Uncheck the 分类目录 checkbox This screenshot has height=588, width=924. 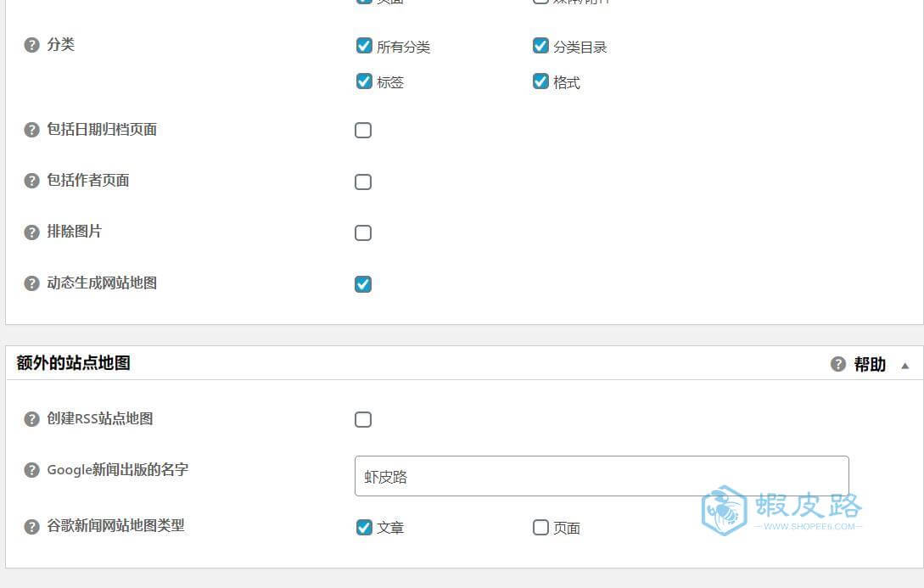click(540, 46)
